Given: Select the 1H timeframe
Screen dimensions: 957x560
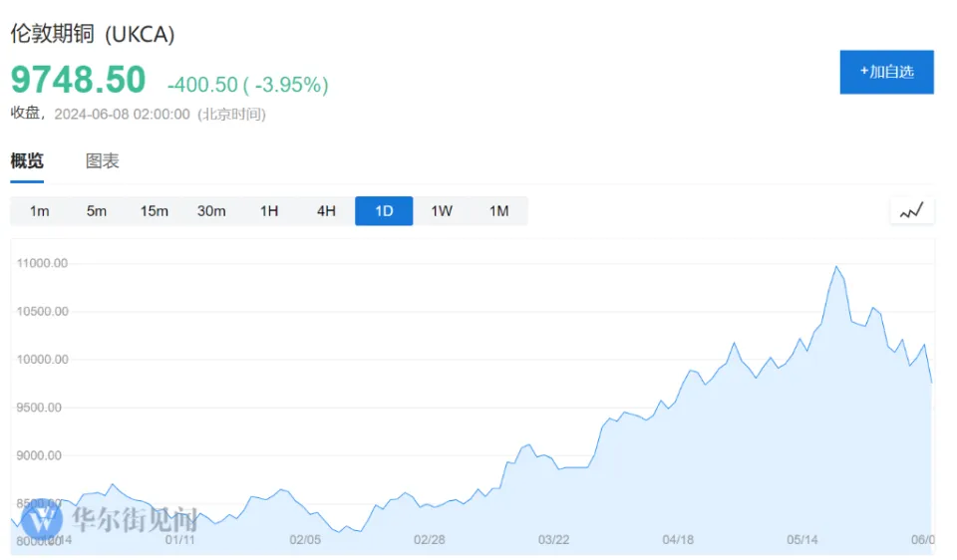Looking at the screenshot, I should (269, 211).
